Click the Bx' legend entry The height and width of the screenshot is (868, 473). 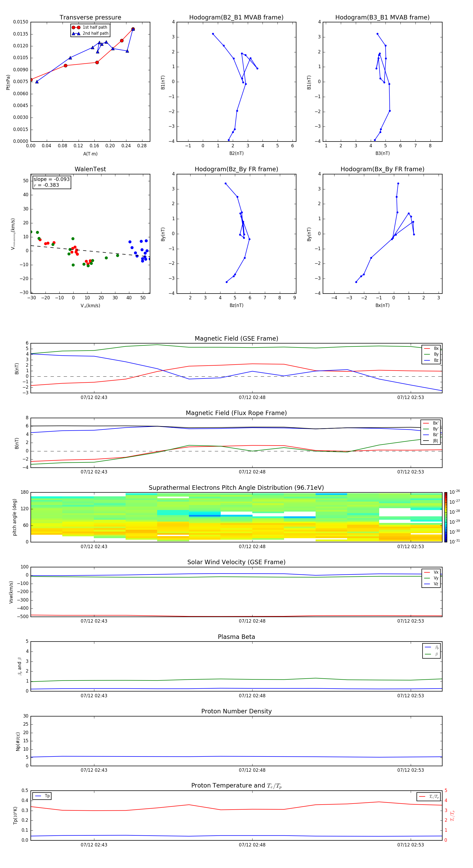click(431, 423)
